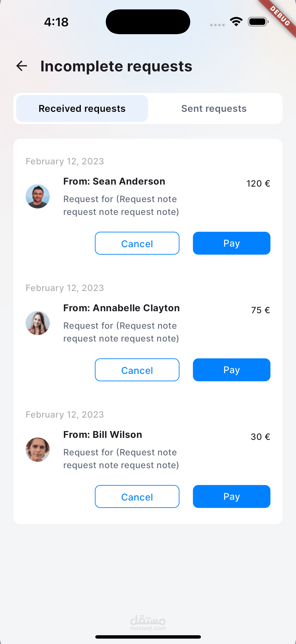
Task: Switch to the Sent requests tab
Action: 214,108
